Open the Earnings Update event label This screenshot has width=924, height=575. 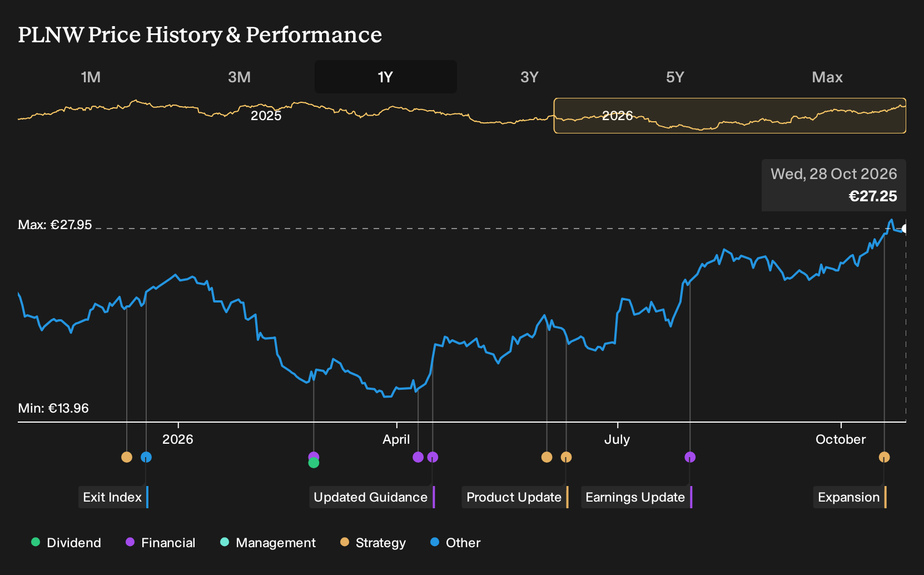click(x=637, y=497)
